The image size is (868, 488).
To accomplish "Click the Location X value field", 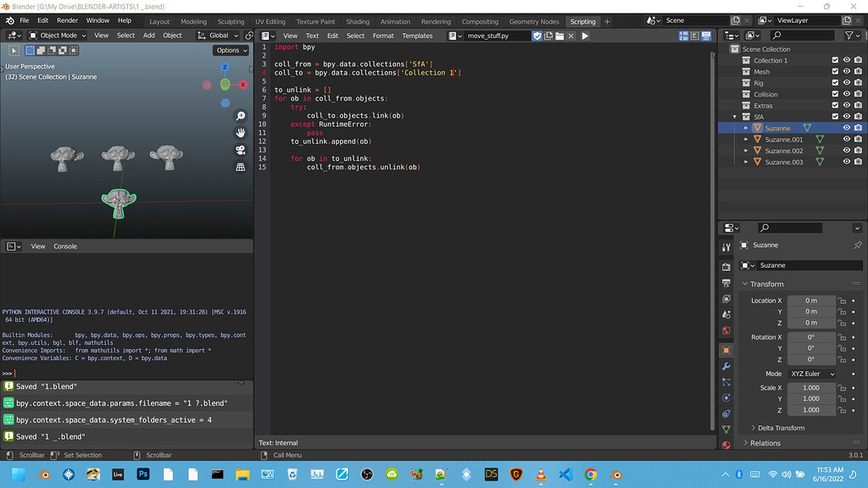I will [811, 300].
